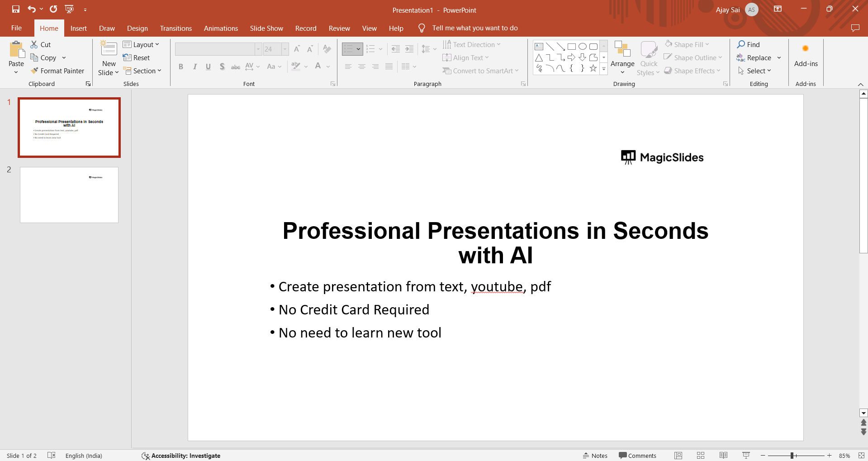Start Slide Show from the status bar icon
This screenshot has height=461, width=868.
746,456
